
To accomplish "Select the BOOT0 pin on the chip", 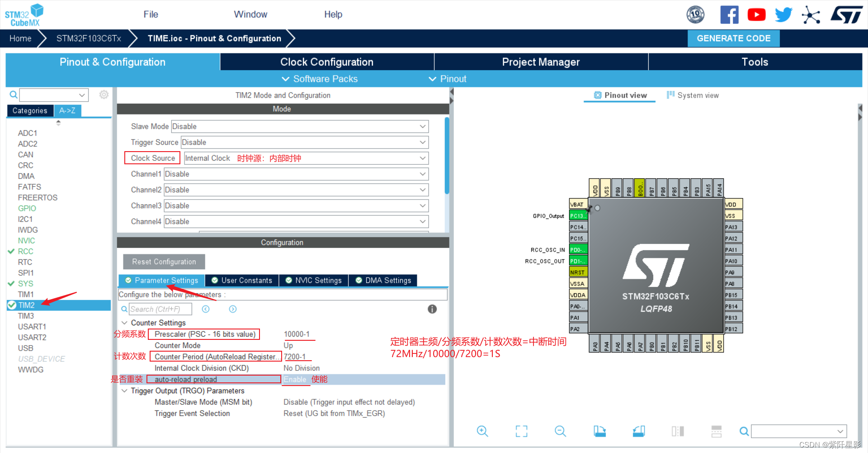I will coord(640,188).
